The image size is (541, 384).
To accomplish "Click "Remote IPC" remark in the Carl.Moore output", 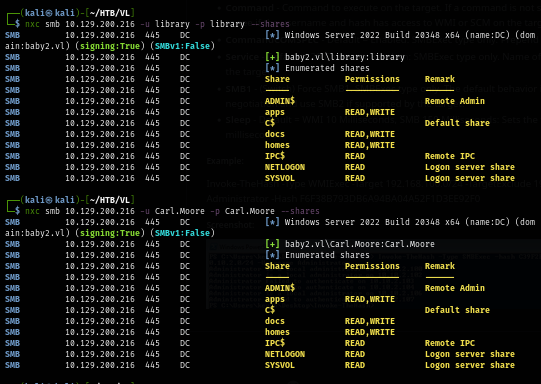I will pyautogui.click(x=450, y=343).
